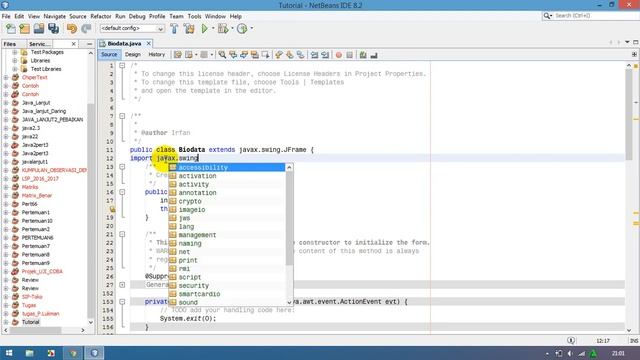
Task: Select the Test Packages tree item
Action: (x=47, y=52)
